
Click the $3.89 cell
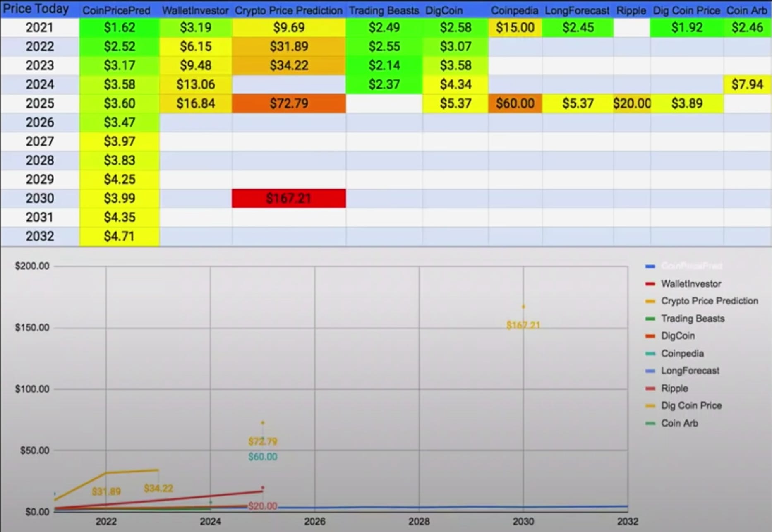[687, 103]
